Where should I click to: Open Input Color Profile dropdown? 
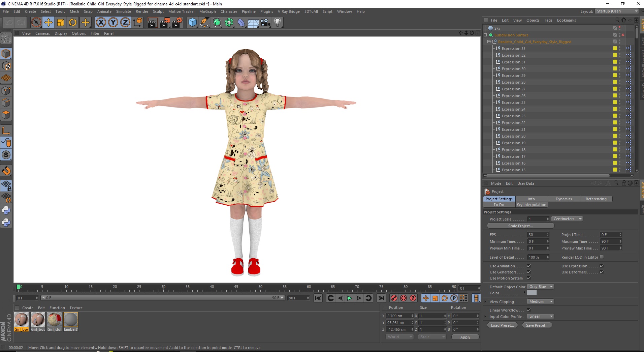pyautogui.click(x=540, y=316)
